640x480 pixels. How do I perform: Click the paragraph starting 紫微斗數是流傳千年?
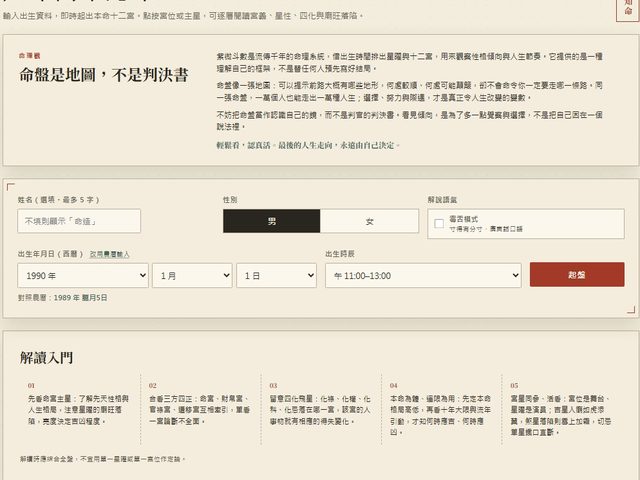pyautogui.click(x=409, y=62)
